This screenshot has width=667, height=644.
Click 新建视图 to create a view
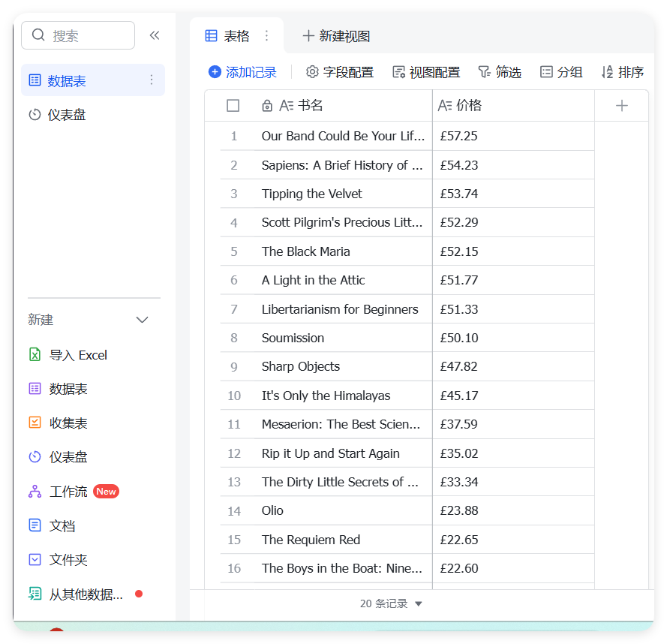336,36
